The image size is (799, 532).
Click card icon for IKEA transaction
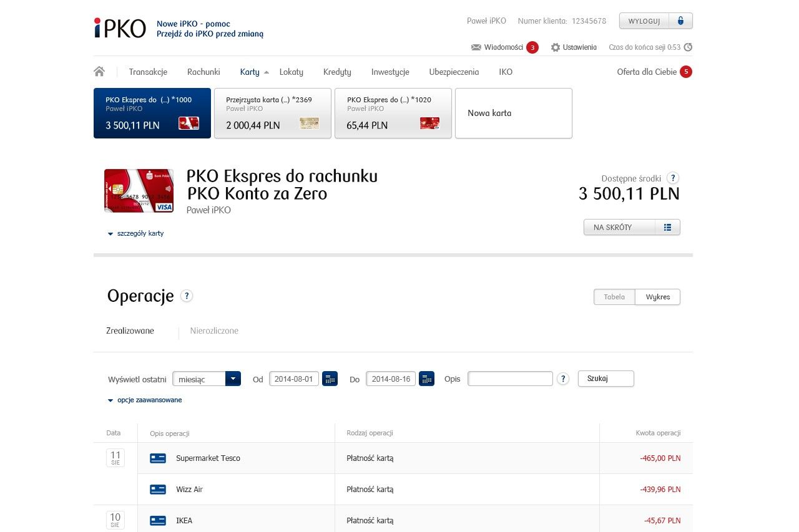[158, 521]
